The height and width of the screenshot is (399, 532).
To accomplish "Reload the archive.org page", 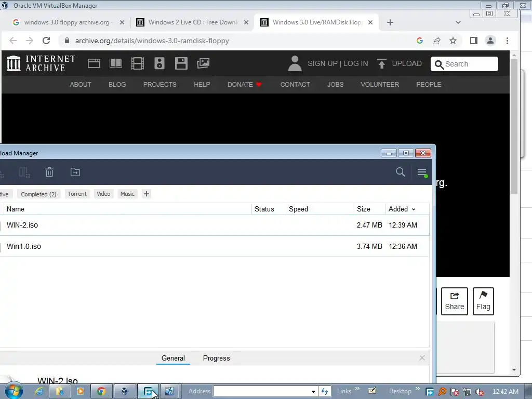I will 46,41.
